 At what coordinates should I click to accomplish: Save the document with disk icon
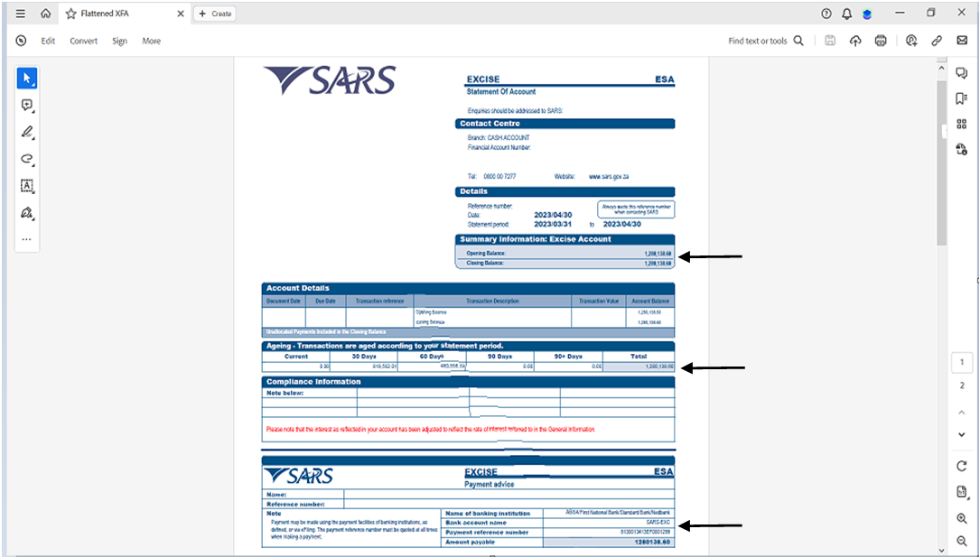[830, 41]
